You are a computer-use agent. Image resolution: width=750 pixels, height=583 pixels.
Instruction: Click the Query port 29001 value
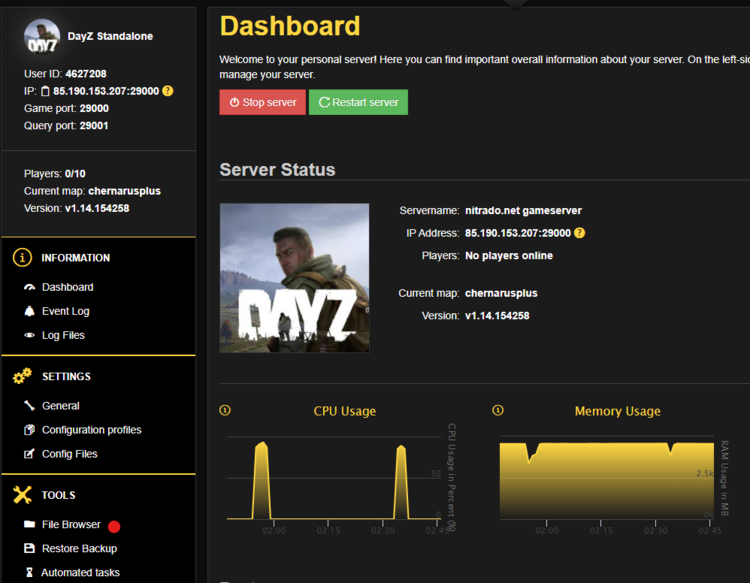(94, 125)
